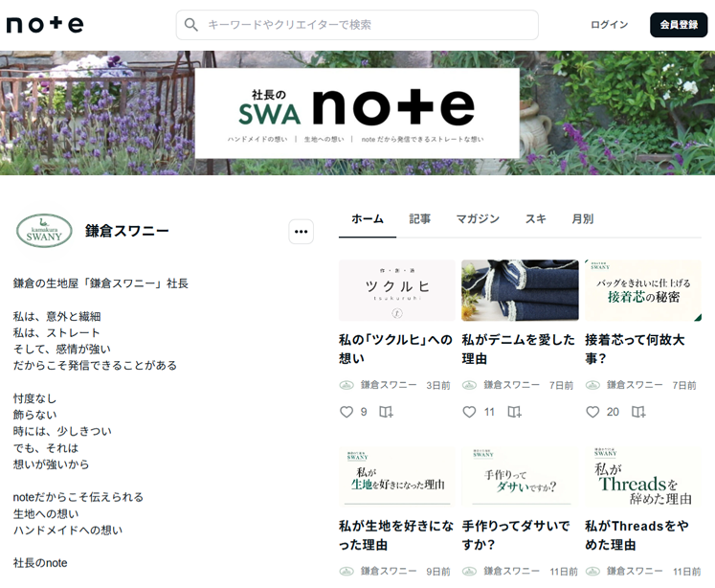Open article 私がデニムを愛した理由

click(518, 349)
